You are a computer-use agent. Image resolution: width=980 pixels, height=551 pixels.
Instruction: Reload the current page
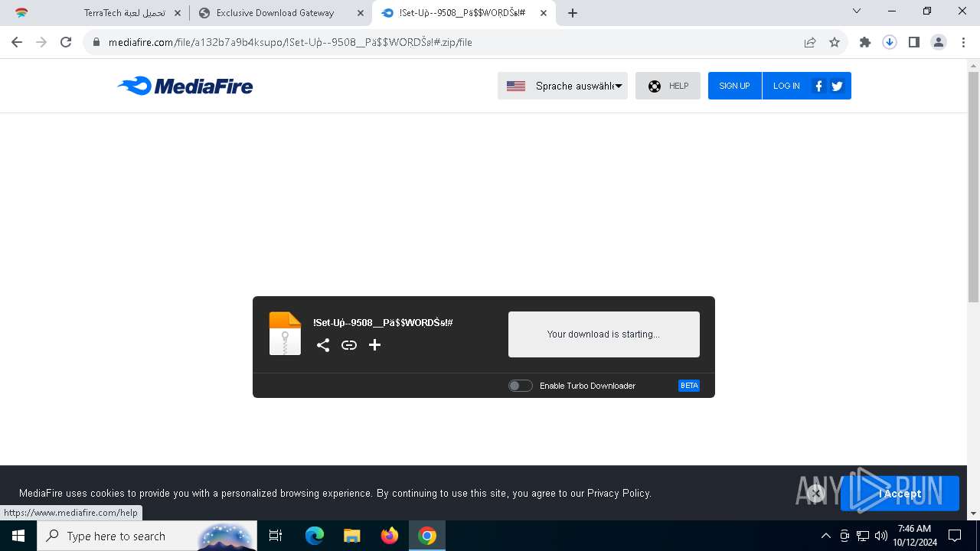(66, 42)
